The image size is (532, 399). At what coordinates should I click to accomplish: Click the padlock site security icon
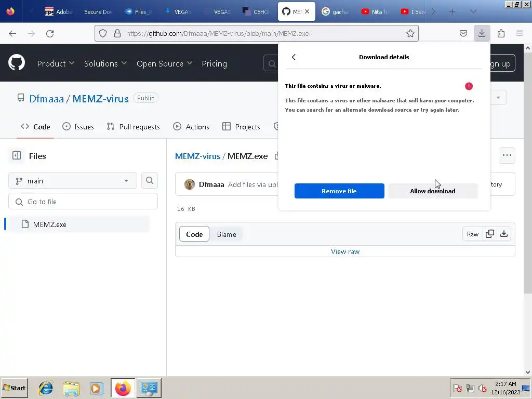[x=117, y=33]
